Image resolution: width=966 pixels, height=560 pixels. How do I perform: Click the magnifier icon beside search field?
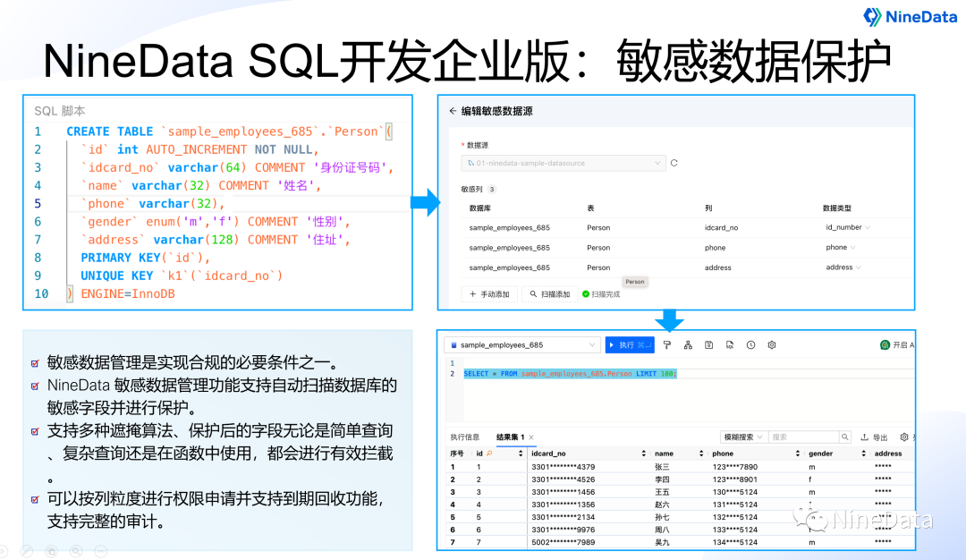[845, 437]
